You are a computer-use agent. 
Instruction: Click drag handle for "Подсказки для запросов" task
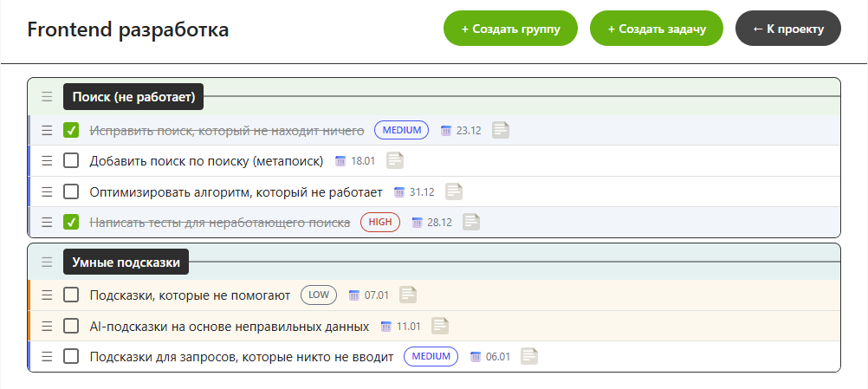coord(47,356)
